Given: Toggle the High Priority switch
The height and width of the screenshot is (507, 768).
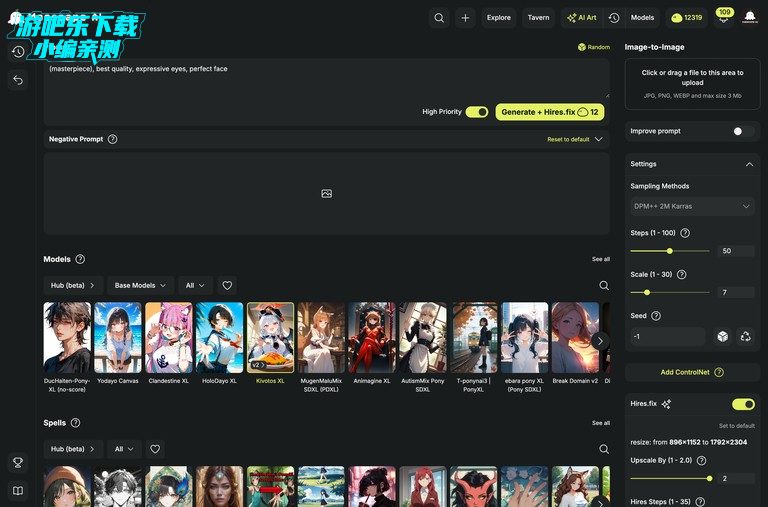Looking at the screenshot, I should pyautogui.click(x=476, y=112).
